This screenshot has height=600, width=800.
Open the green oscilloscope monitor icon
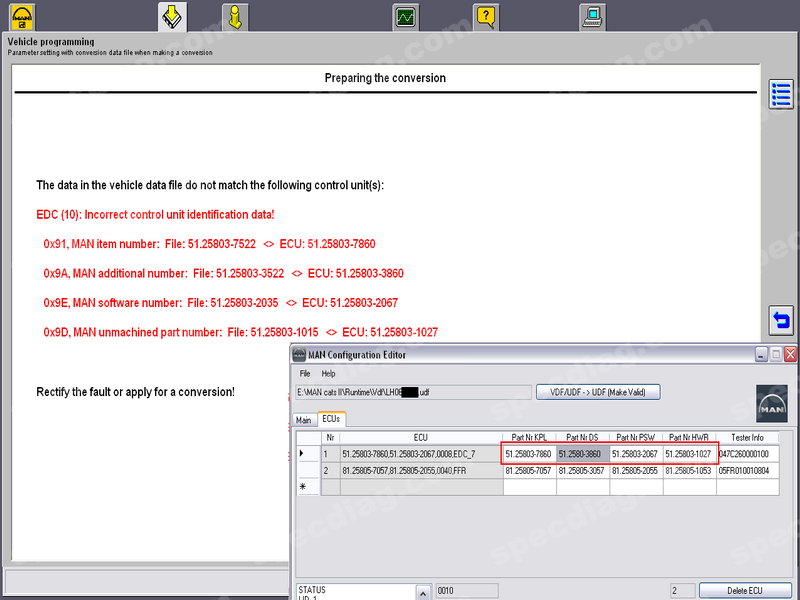coord(405,17)
